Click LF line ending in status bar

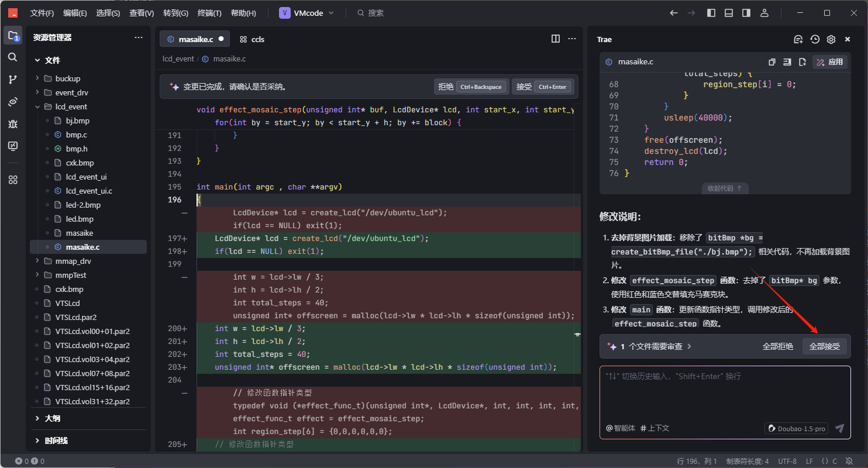[x=810, y=461]
